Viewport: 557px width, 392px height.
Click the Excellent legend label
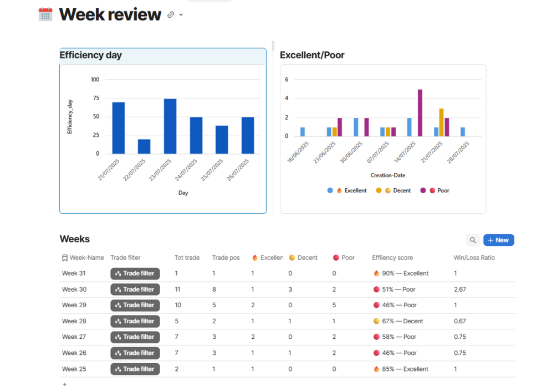coord(355,190)
